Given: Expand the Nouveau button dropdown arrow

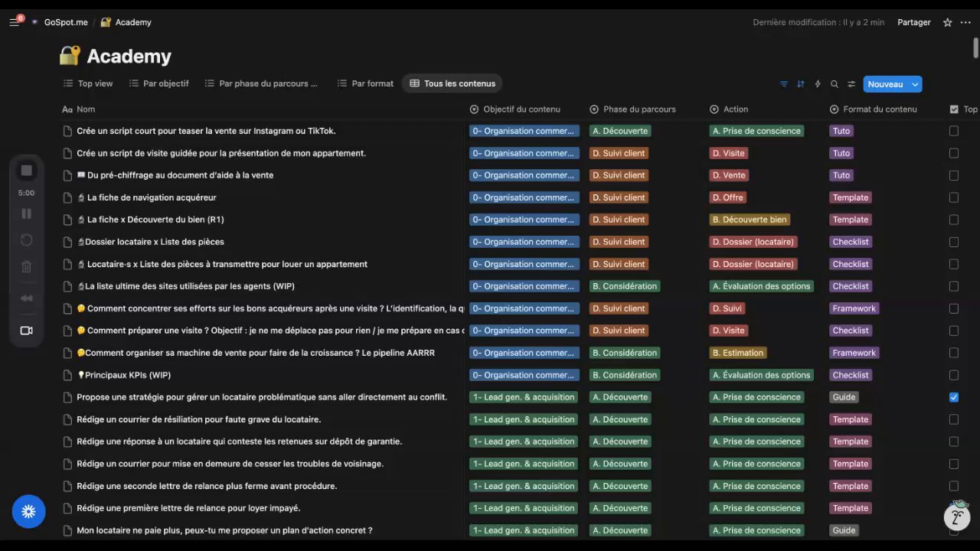Looking at the screenshot, I should tap(915, 84).
